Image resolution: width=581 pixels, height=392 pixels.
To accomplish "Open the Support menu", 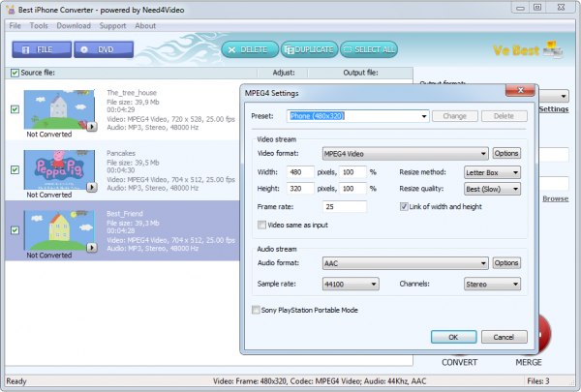I will coord(112,26).
